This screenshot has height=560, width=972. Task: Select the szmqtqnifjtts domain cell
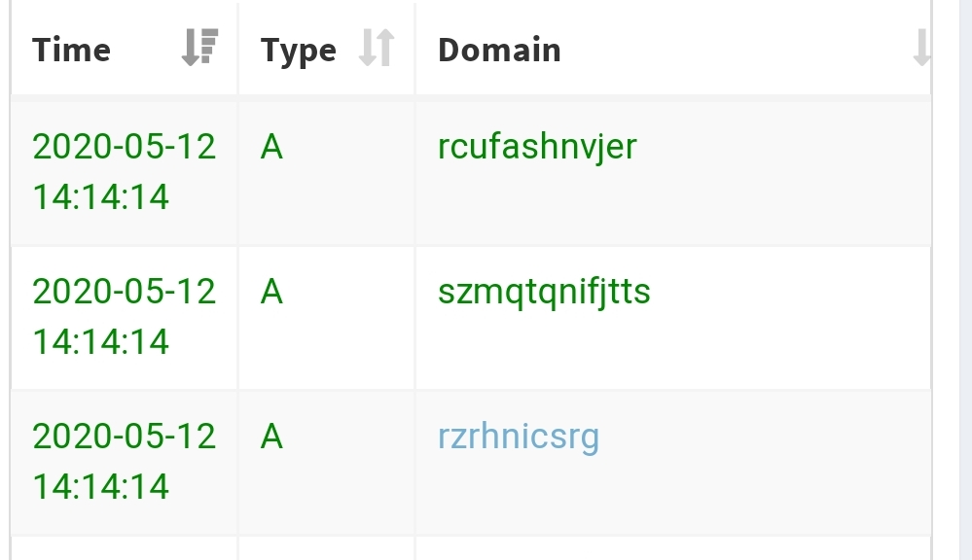546,291
